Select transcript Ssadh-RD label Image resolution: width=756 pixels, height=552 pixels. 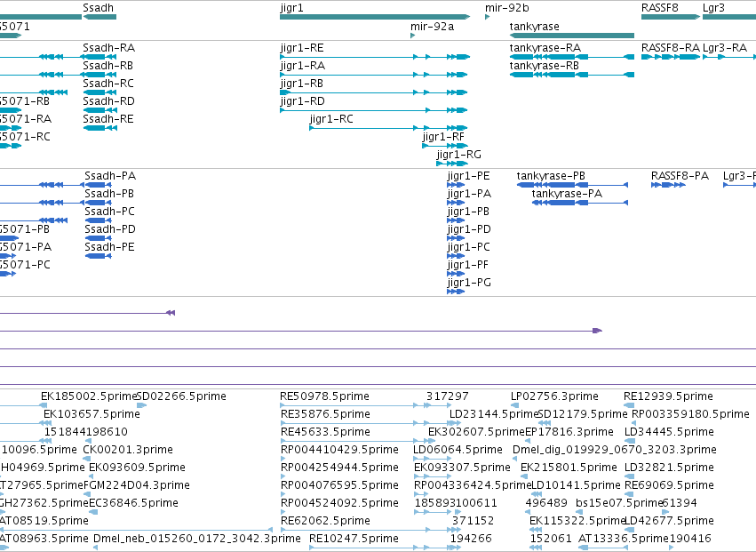click(108, 101)
